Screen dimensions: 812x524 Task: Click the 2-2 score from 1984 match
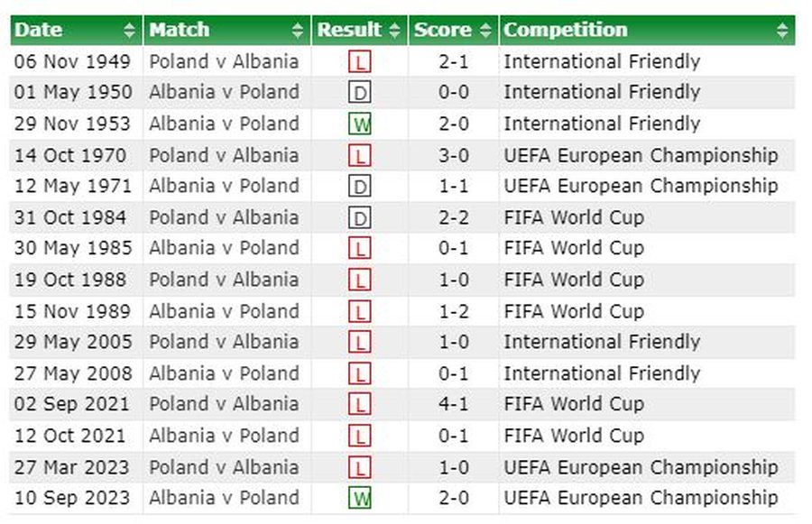tap(453, 217)
